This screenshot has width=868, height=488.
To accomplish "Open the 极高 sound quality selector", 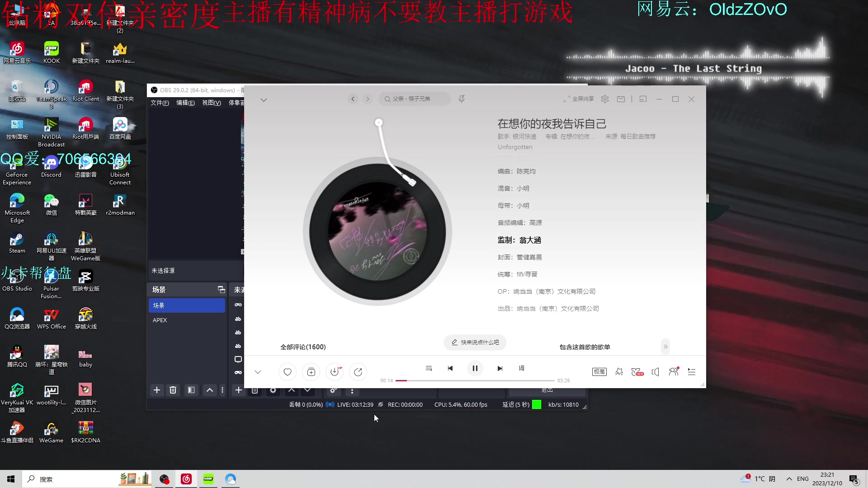I will [599, 371].
